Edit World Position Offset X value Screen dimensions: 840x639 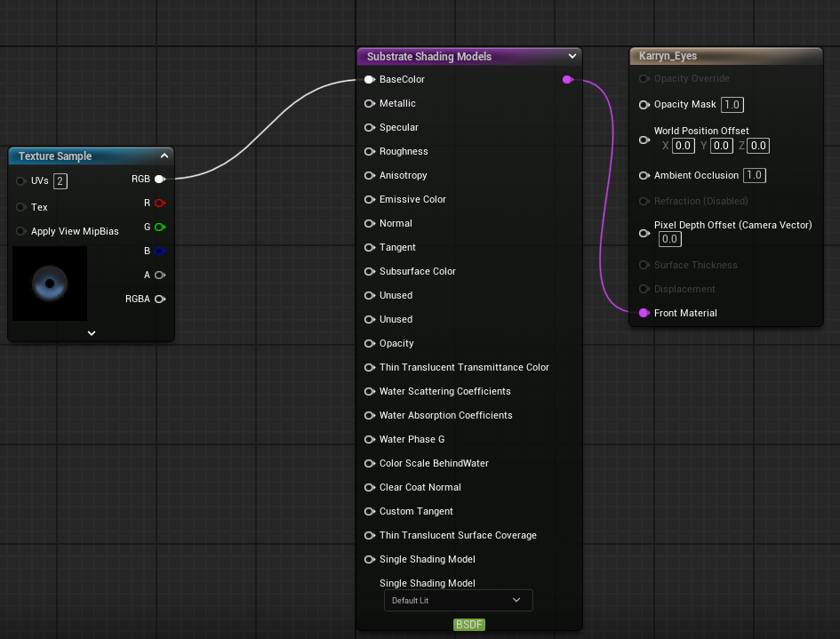tap(683, 146)
